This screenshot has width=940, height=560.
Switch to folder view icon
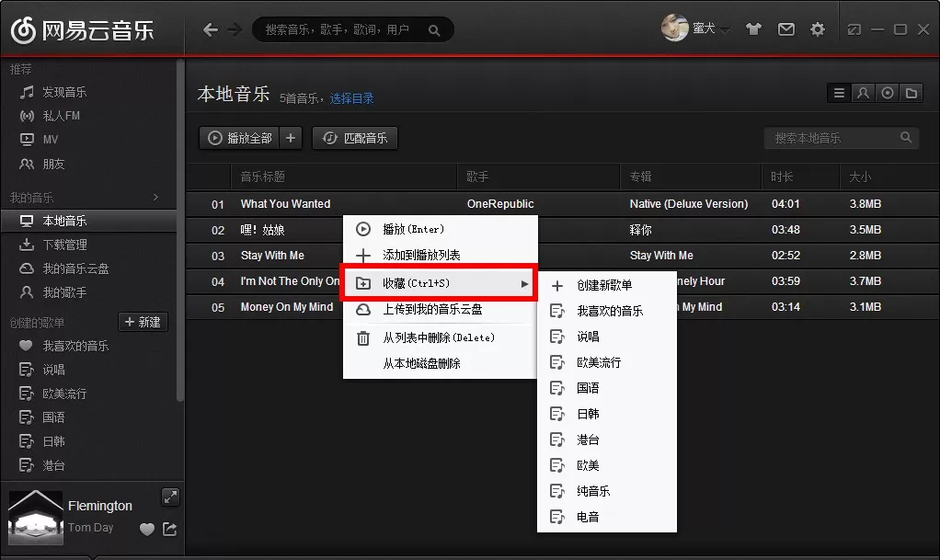(x=911, y=93)
